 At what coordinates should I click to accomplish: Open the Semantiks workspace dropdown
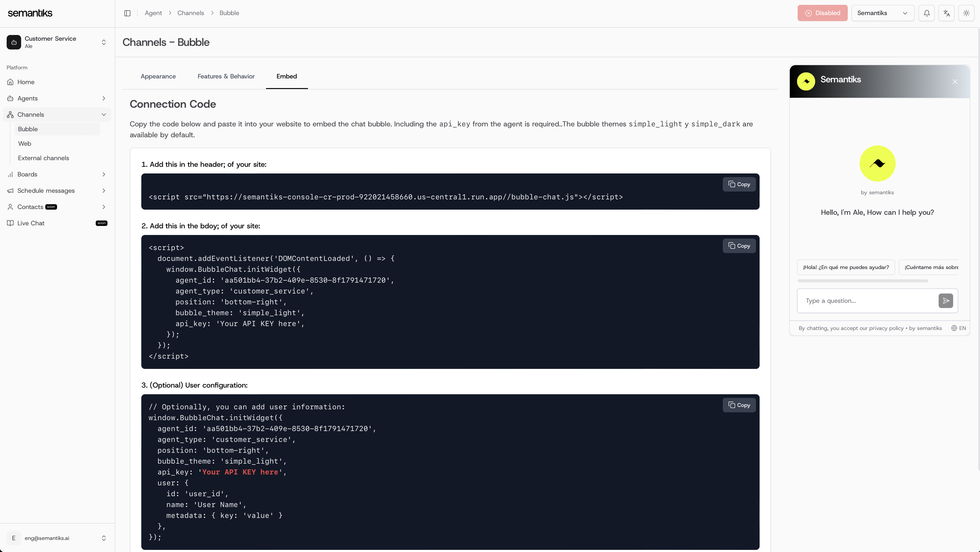882,13
